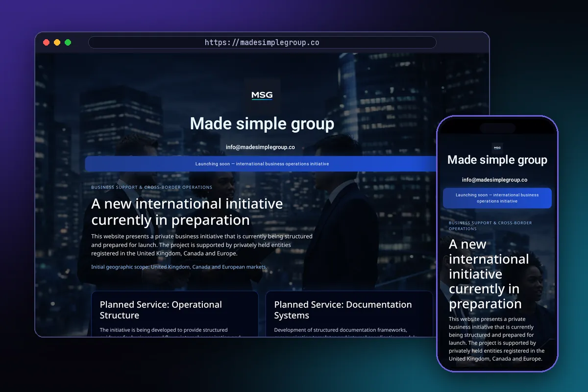Click the desktop headline 'A new international initiative'
This screenshot has width=588, height=392.
(187, 211)
